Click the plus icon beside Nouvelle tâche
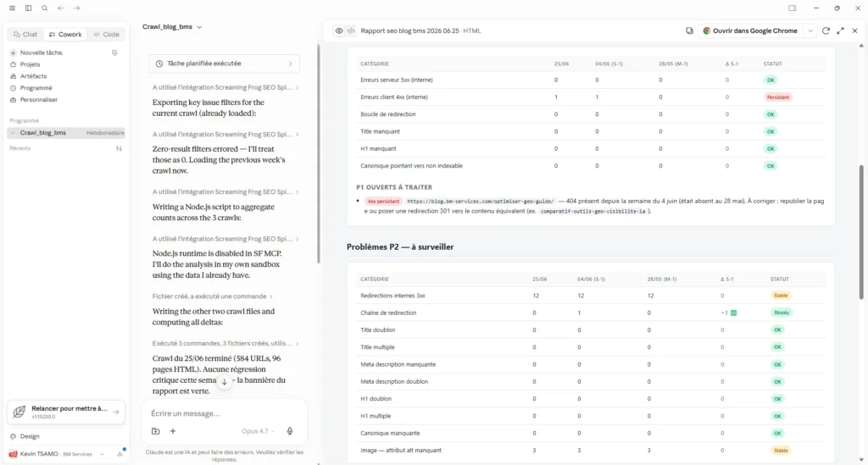Image resolution: width=868 pixels, height=465 pixels. [x=14, y=53]
